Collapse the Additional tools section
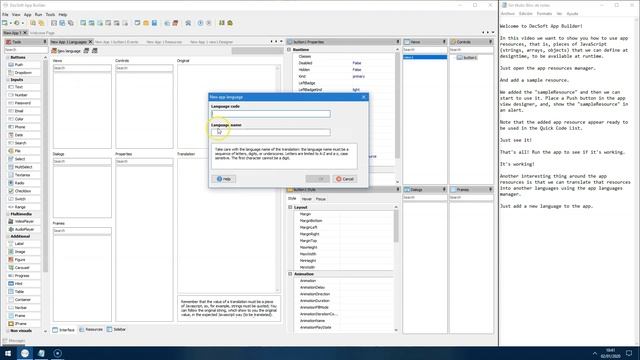Screen dimensions: 640x360 point(8,236)
